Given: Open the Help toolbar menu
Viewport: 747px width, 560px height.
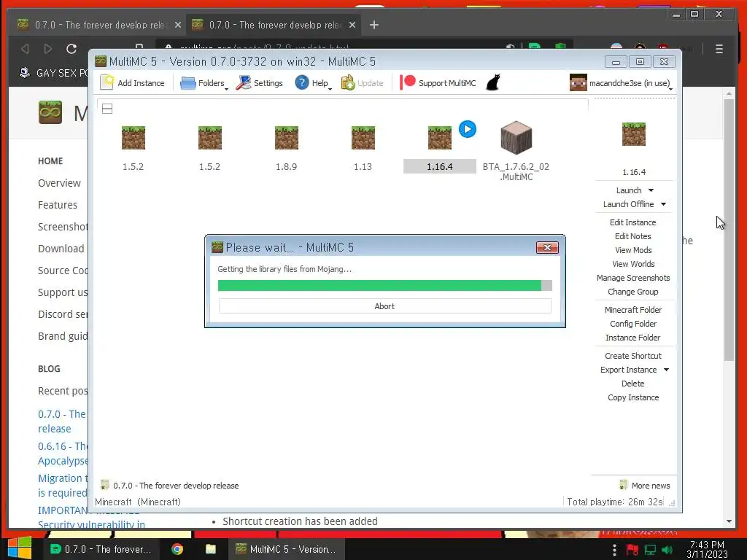Looking at the screenshot, I should (x=313, y=83).
